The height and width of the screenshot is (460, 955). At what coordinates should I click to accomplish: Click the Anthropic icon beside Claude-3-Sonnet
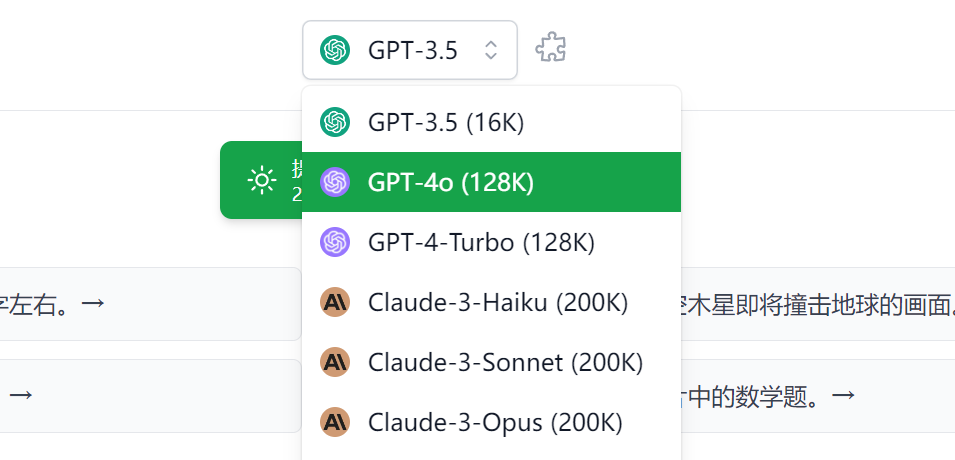point(335,362)
